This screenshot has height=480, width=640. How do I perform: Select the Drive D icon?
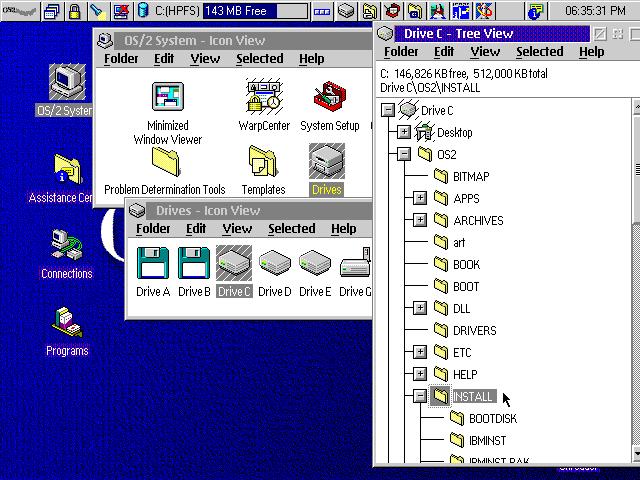pos(274,264)
